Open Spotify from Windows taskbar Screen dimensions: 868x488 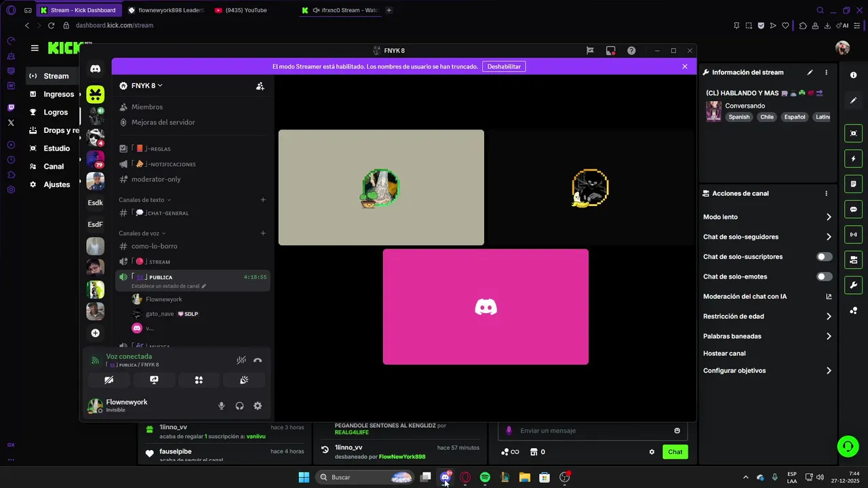tap(485, 477)
